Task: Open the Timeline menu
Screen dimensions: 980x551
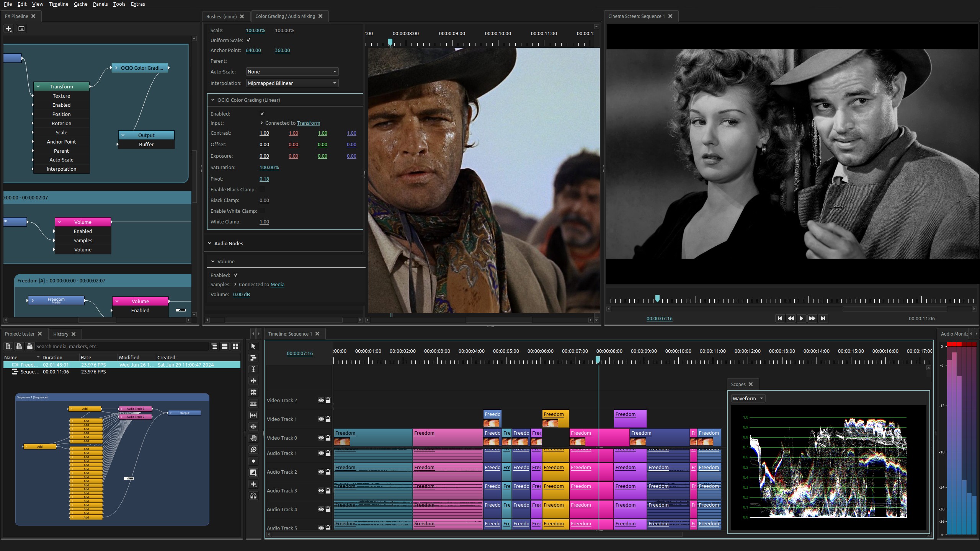Action: 59,4
